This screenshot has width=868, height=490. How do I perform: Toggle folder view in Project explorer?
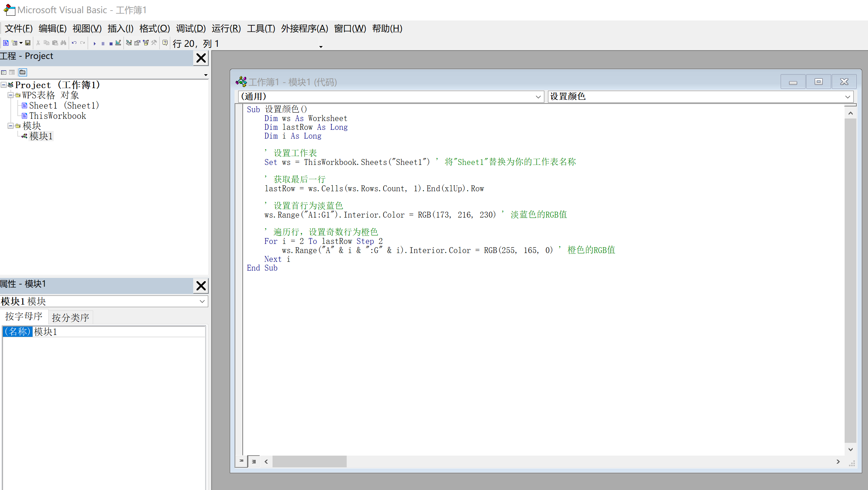[22, 72]
